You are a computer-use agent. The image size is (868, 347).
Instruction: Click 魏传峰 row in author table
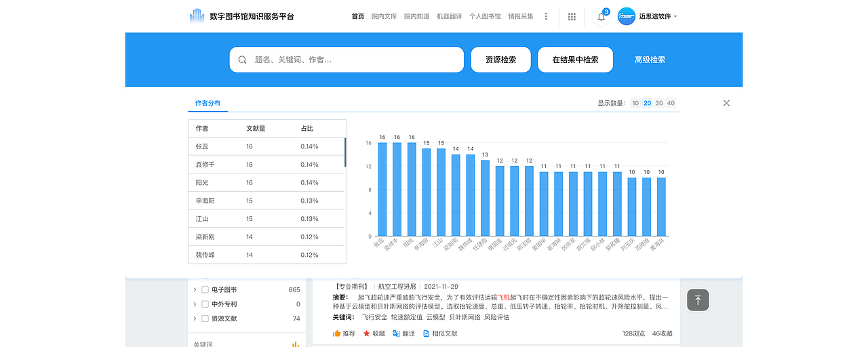click(x=267, y=255)
